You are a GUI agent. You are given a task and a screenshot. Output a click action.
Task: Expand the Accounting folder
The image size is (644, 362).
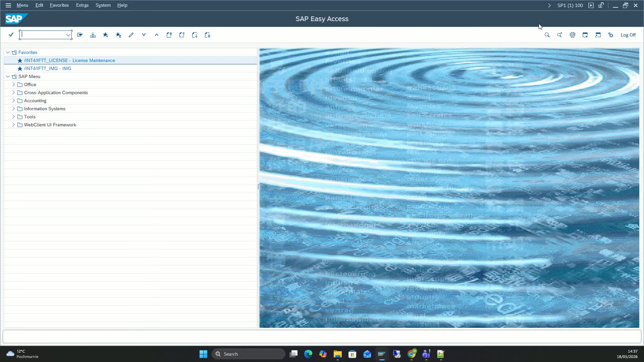pos(13,101)
